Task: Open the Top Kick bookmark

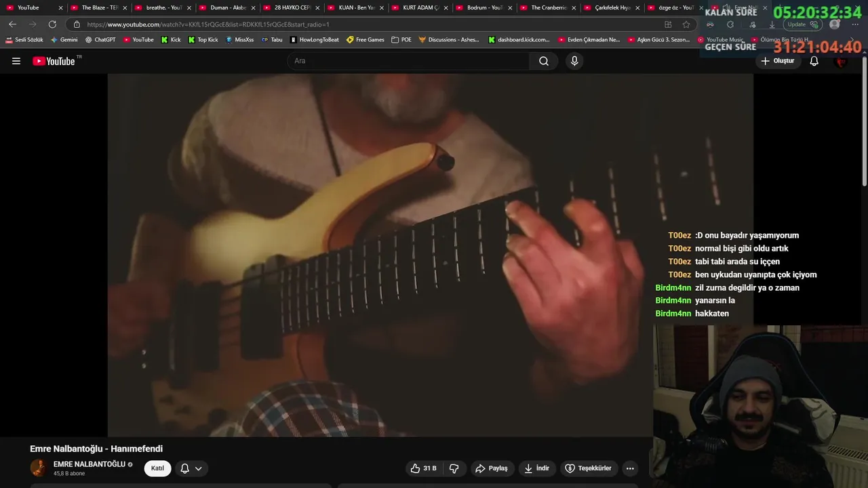Action: click(x=203, y=39)
